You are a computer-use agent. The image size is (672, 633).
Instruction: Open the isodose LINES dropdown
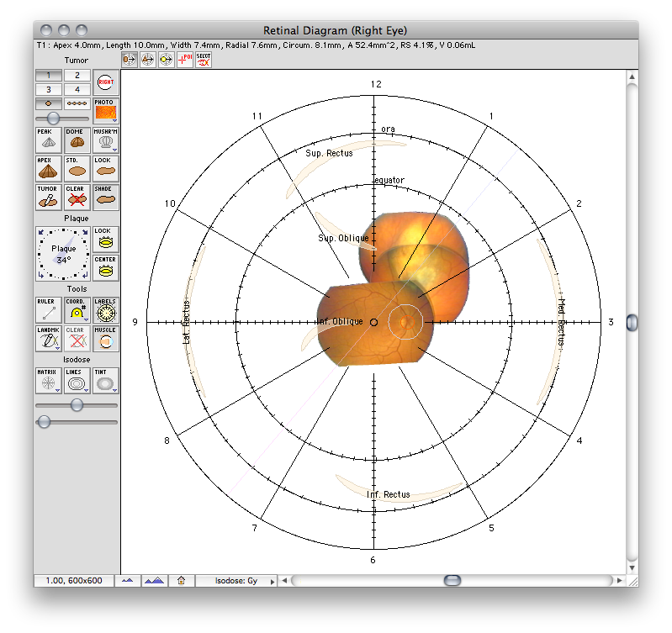[77, 381]
